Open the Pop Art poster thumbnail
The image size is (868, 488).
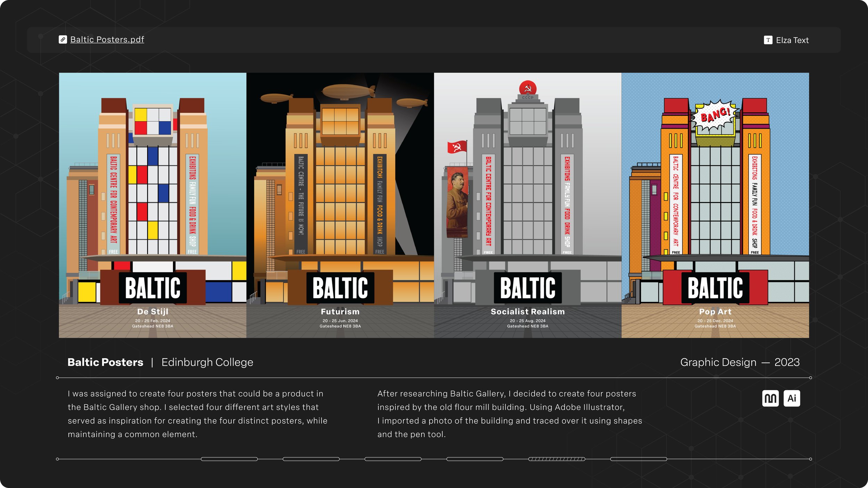coord(715,205)
